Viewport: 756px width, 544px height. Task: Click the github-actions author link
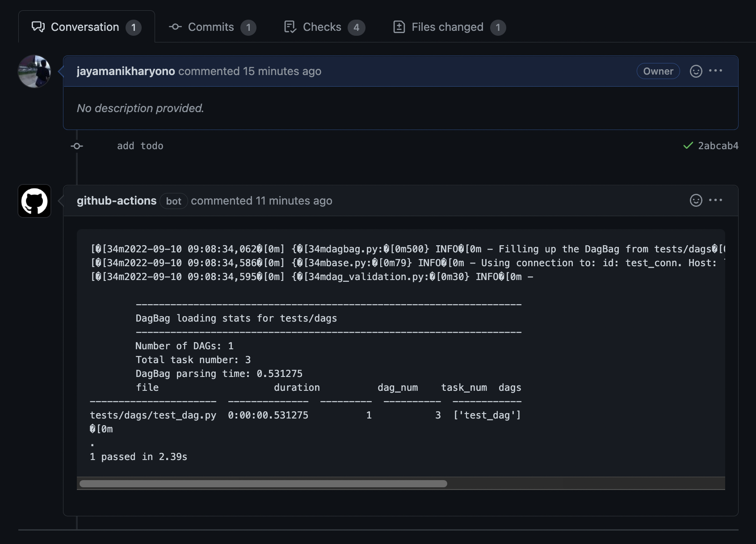tap(117, 201)
